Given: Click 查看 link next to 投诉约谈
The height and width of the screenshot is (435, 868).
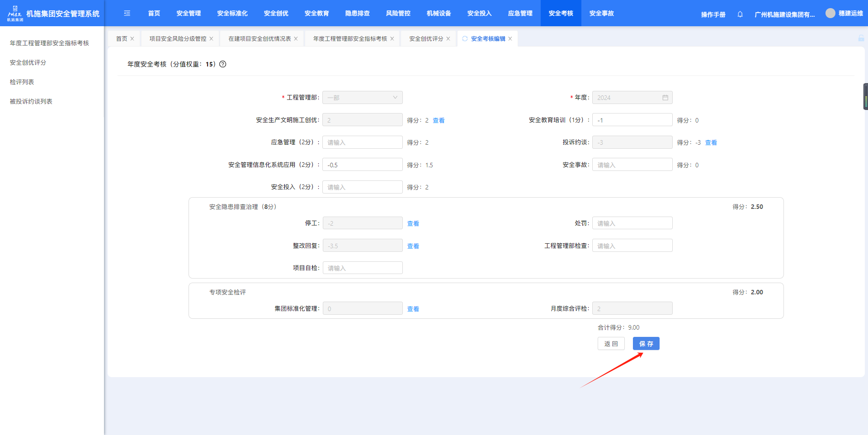Looking at the screenshot, I should coord(711,142).
